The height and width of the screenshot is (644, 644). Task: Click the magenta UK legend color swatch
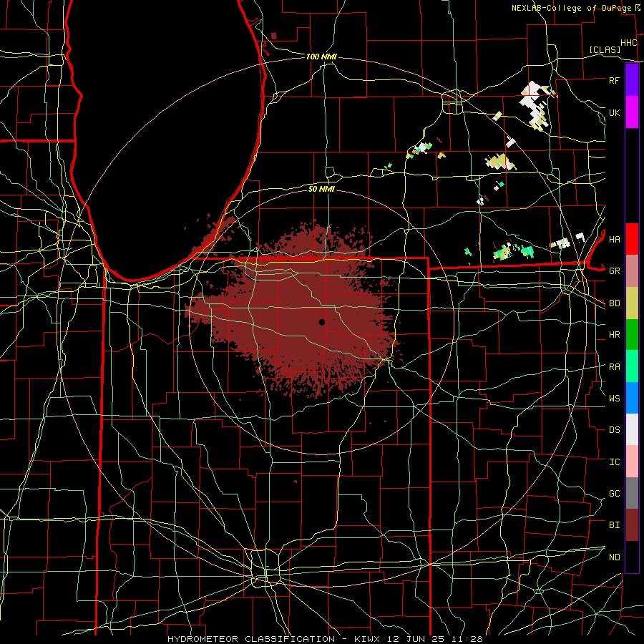tap(632, 112)
